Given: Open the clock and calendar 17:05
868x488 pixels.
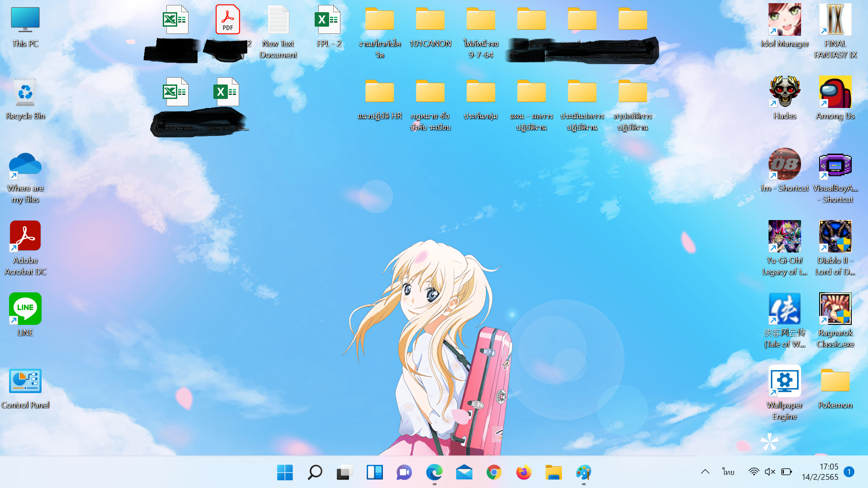Looking at the screenshot, I should pos(820,472).
